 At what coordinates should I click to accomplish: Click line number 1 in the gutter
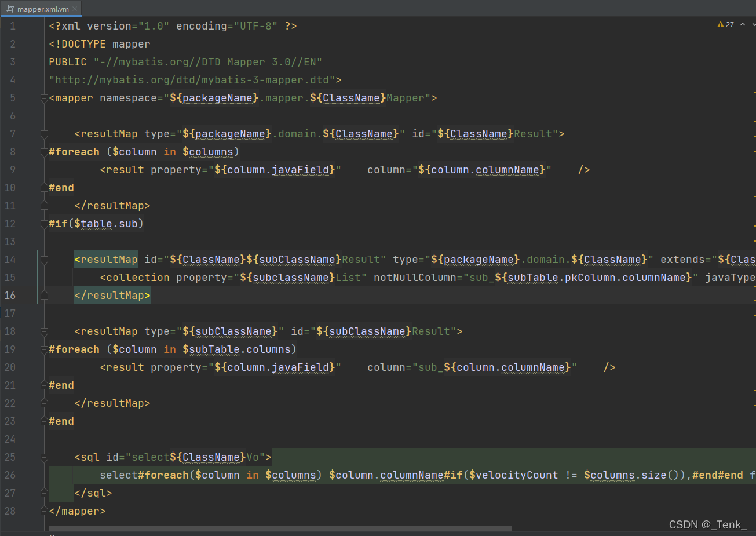[12, 26]
